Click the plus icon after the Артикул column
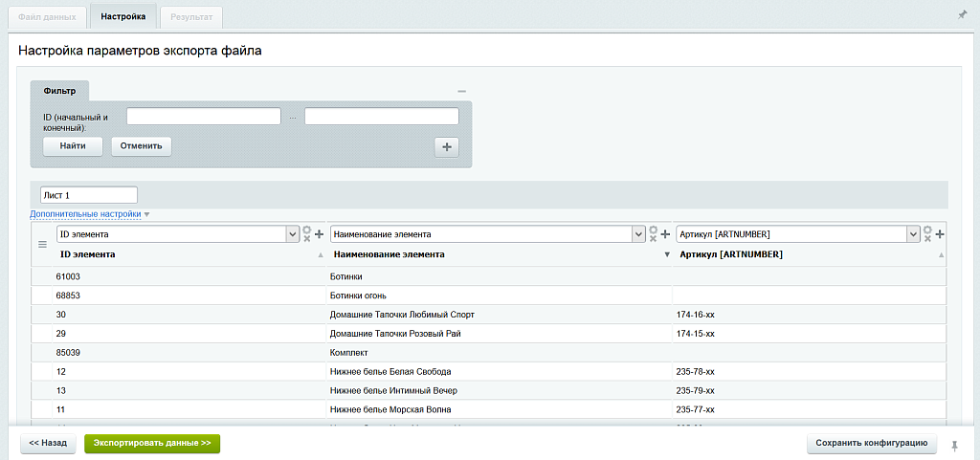Viewport: 980px width, 460px height. click(940, 234)
